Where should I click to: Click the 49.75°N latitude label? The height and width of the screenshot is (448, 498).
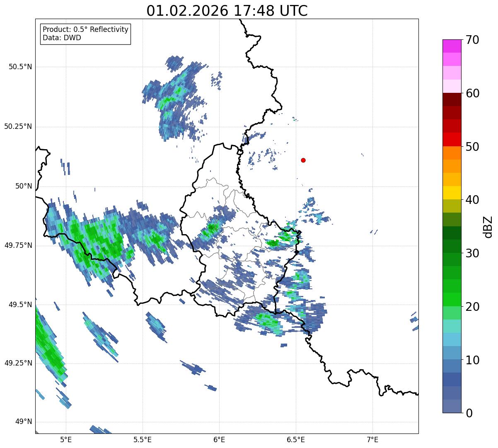[18, 245]
